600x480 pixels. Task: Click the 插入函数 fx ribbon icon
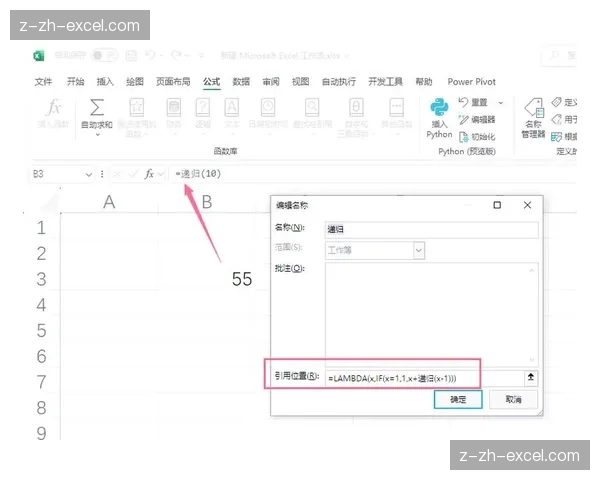click(x=53, y=108)
